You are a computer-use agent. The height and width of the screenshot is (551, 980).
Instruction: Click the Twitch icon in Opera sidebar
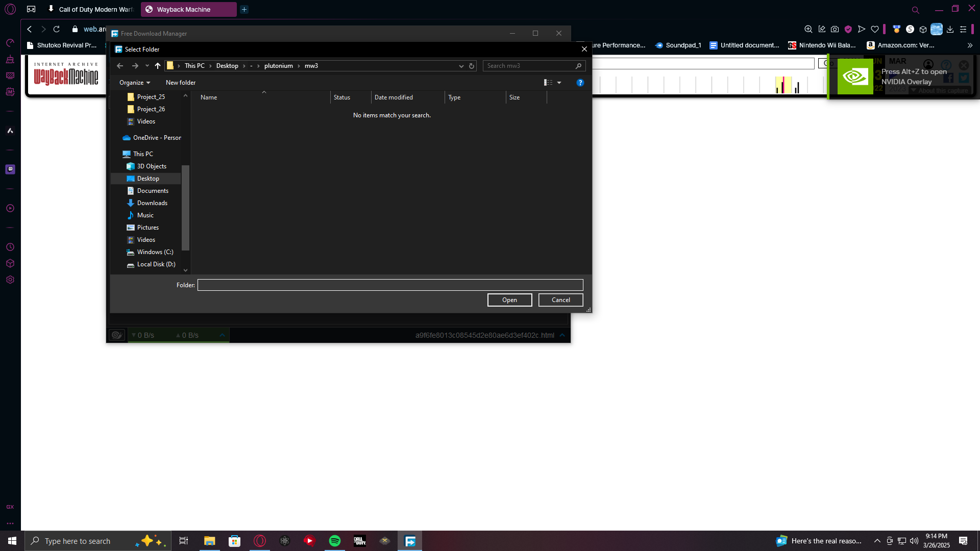[x=10, y=169]
